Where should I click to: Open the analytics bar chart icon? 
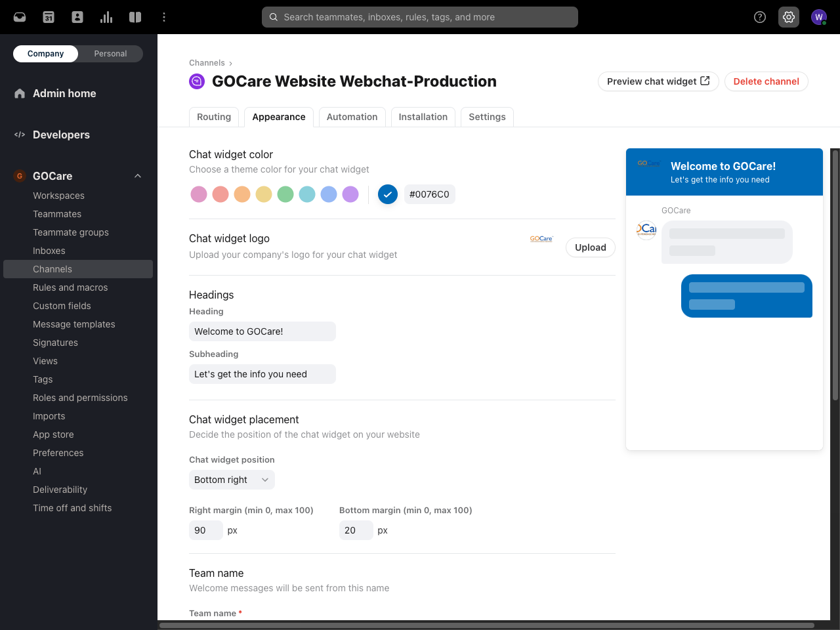click(x=106, y=17)
